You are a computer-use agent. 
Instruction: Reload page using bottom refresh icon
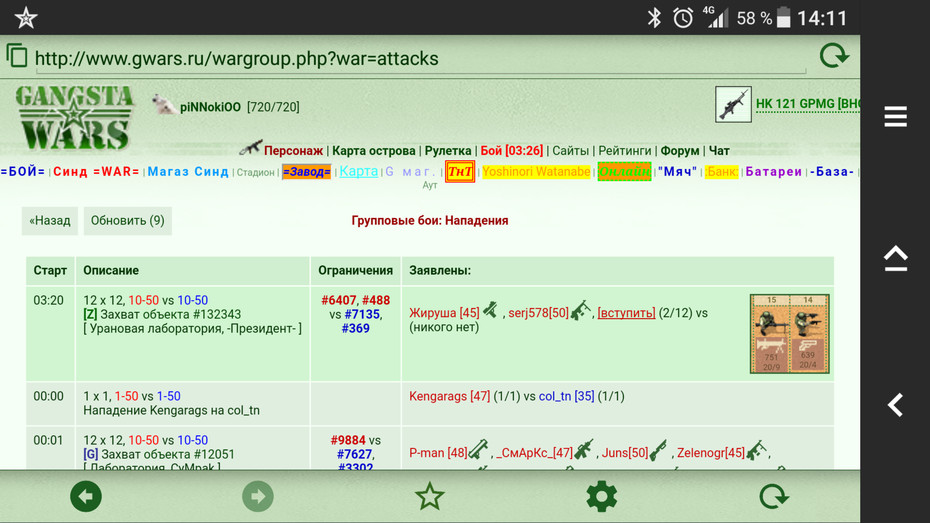773,496
